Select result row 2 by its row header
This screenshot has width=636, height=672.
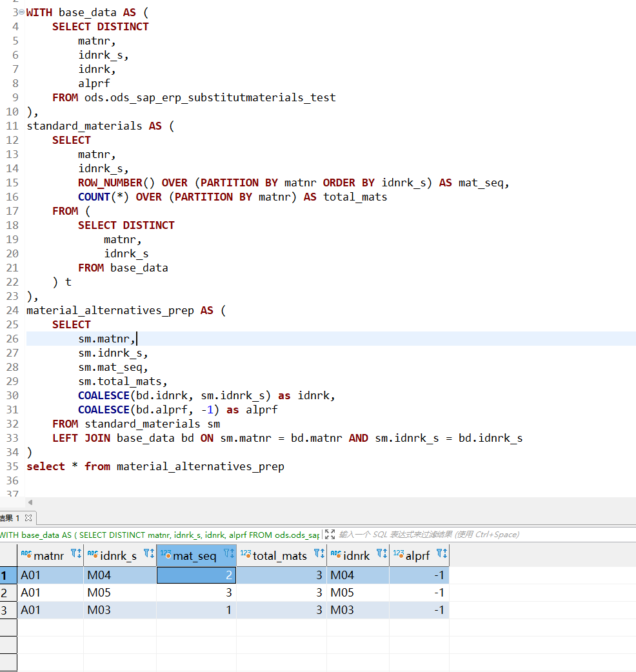6,593
